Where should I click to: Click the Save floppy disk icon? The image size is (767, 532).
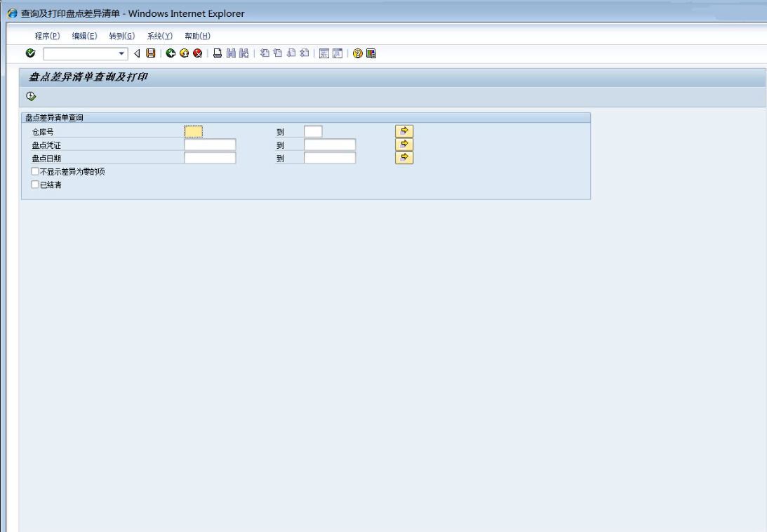coord(150,53)
